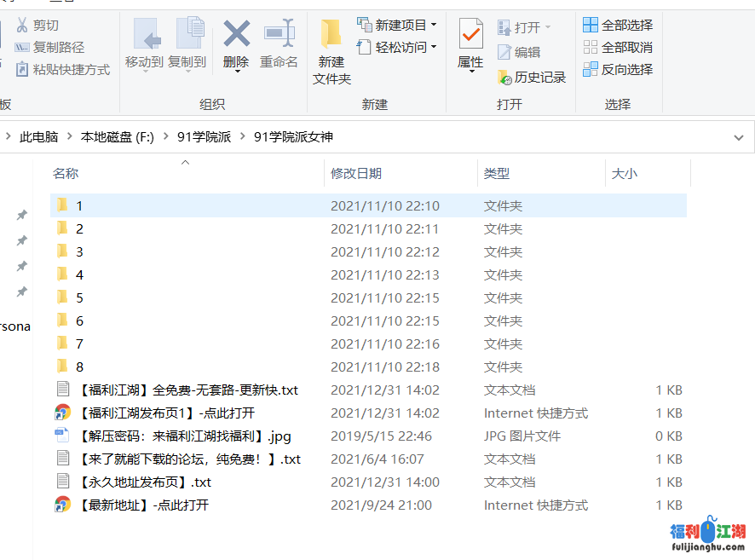755x560 pixels.
Task: Click the History (历史记录) icon
Action: [x=505, y=78]
